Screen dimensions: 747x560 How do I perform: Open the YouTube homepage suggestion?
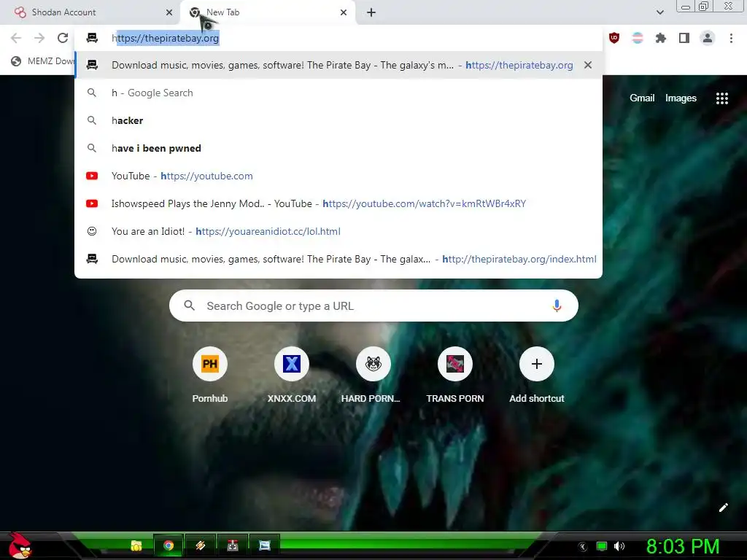pos(338,176)
